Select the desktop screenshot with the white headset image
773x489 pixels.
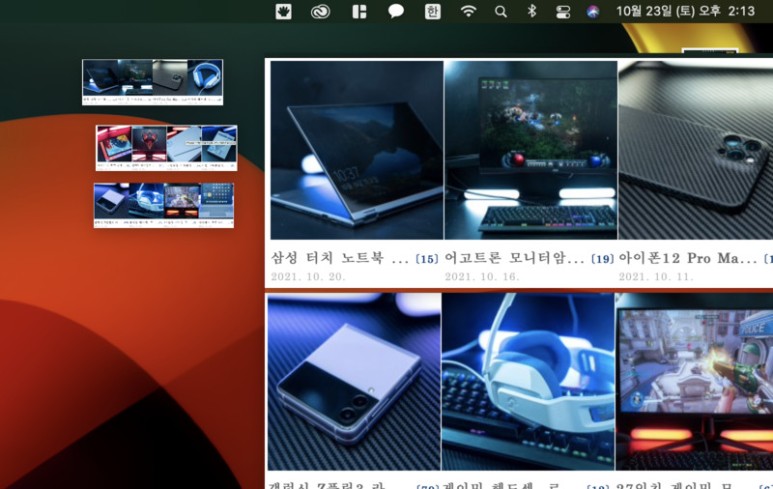(x=152, y=82)
